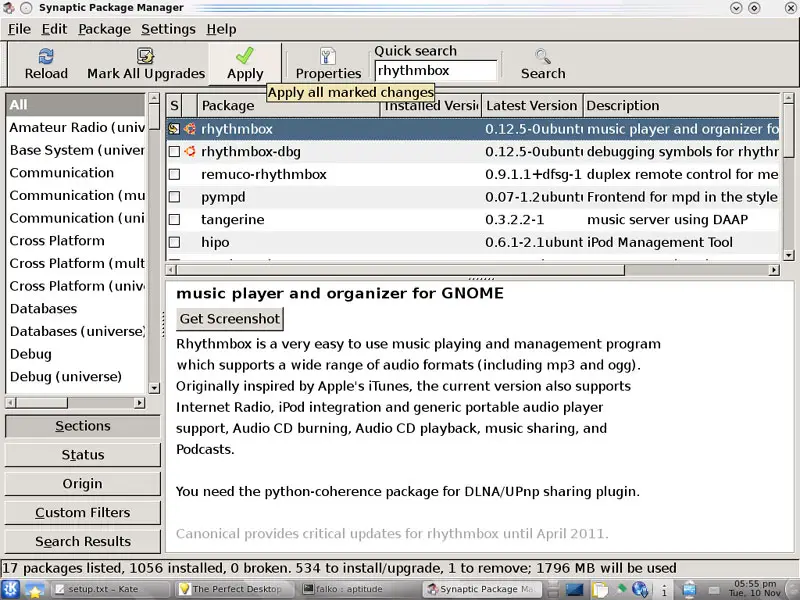
Task: Click the package list down scroll arrow
Action: tap(788, 255)
